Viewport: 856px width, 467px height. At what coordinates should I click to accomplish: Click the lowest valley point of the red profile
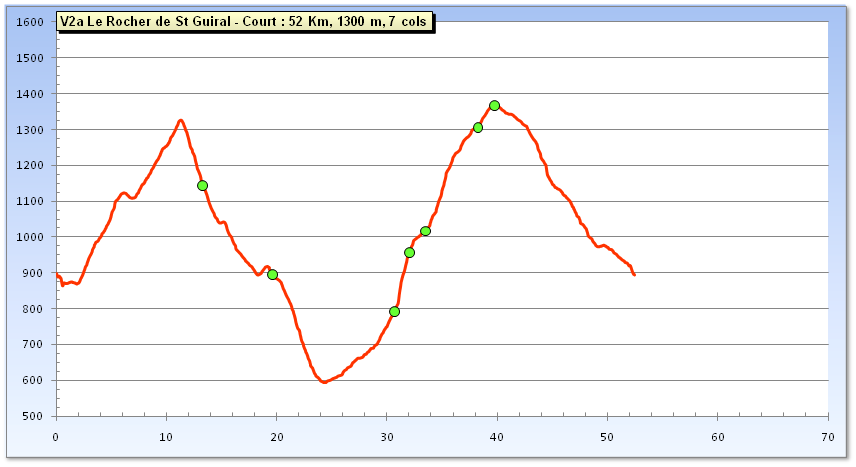click(x=324, y=382)
